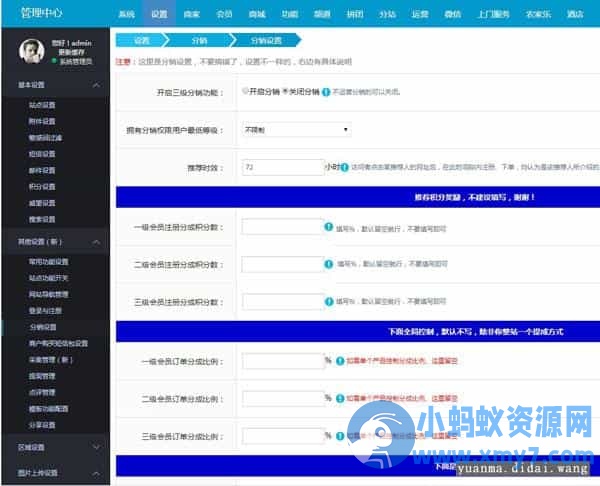Open 点评管理 in the sidebar
The image size is (600, 486).
(42, 393)
